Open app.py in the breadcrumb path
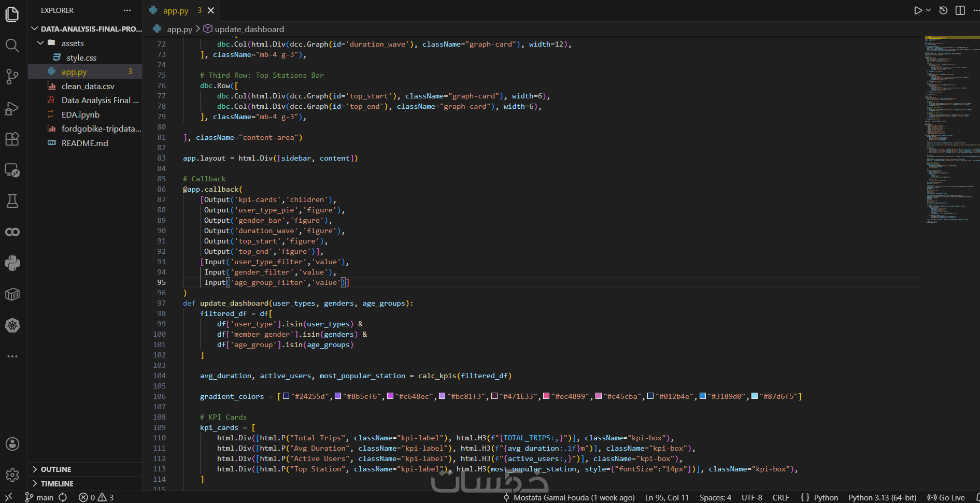 179,29
